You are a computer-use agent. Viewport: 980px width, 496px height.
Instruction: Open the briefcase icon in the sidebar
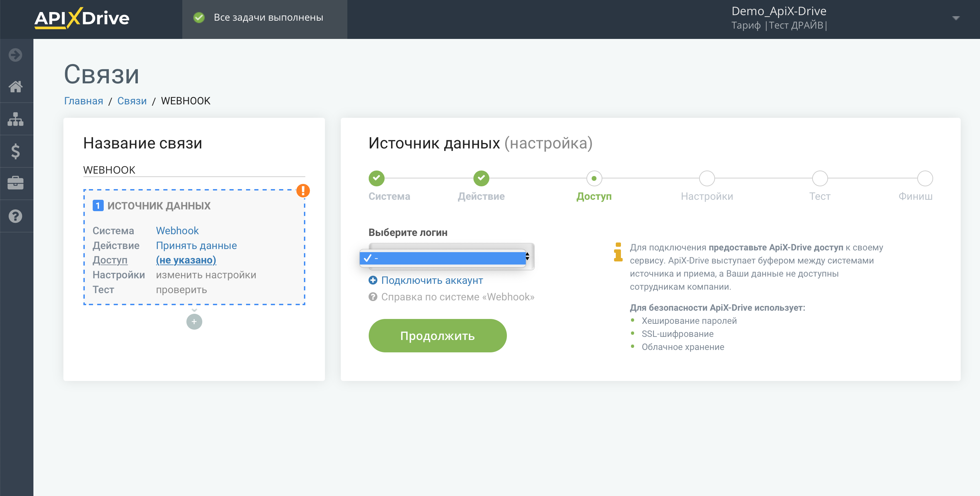(16, 183)
